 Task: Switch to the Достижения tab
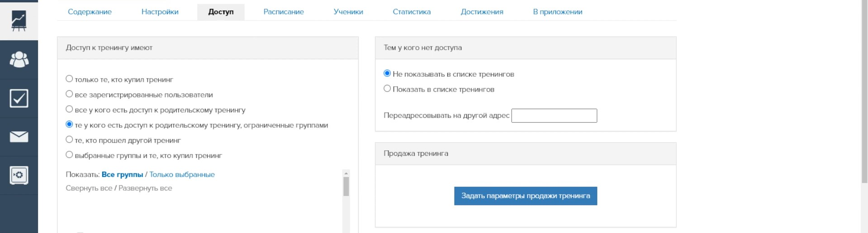click(482, 12)
